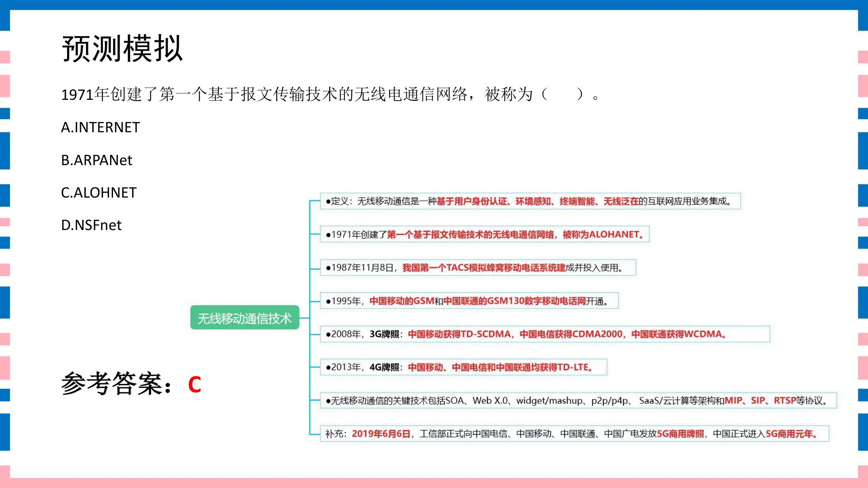Click the 2008年 3G牌照 node

pos(545,334)
